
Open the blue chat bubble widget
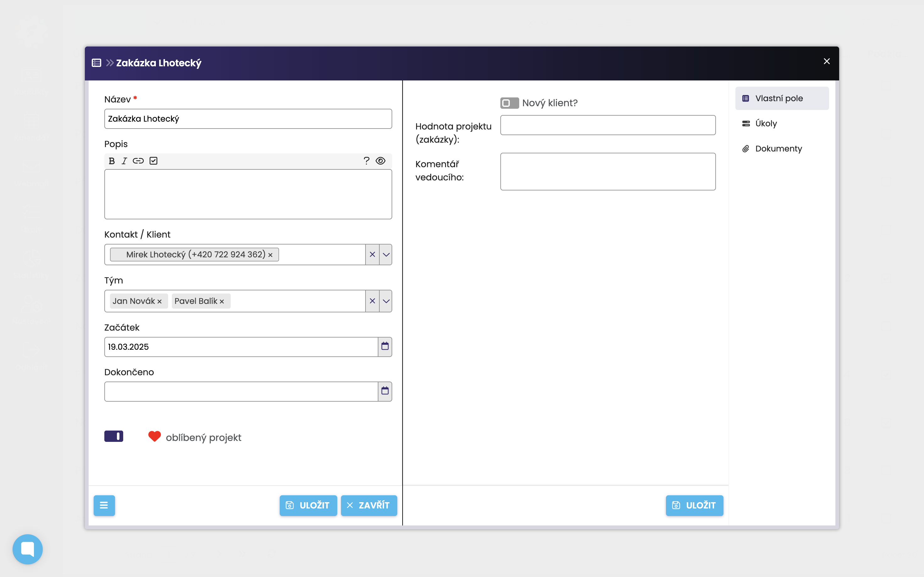pyautogui.click(x=27, y=549)
